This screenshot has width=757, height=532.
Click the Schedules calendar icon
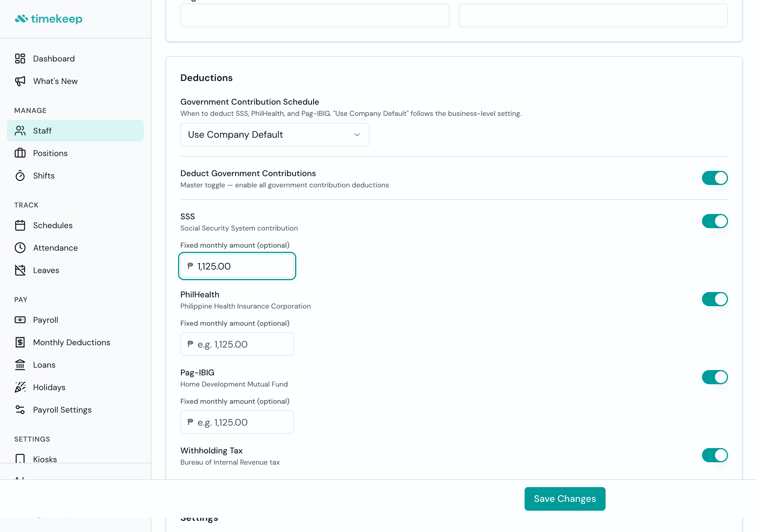(x=20, y=226)
